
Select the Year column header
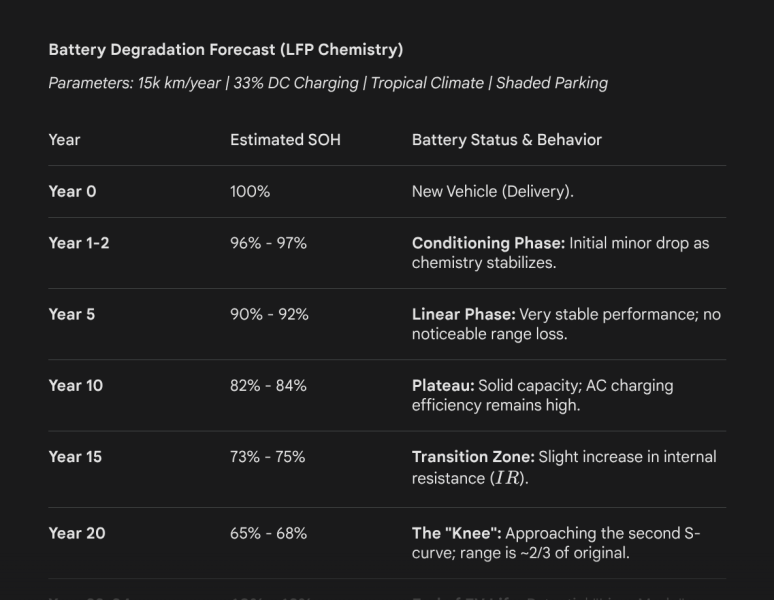(x=64, y=140)
